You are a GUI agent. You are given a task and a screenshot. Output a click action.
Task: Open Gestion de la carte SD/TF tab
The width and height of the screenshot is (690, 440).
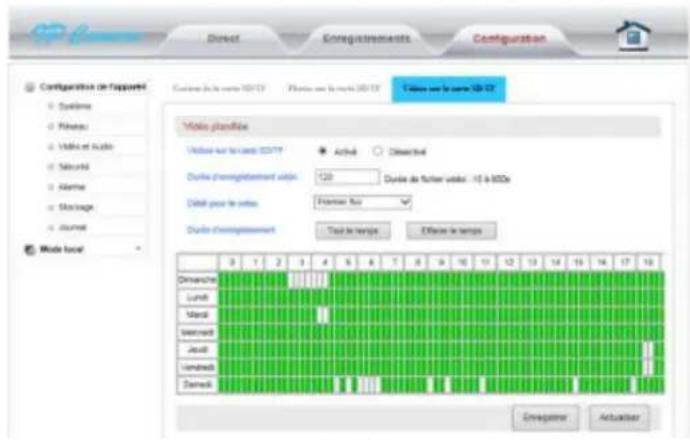(x=219, y=88)
